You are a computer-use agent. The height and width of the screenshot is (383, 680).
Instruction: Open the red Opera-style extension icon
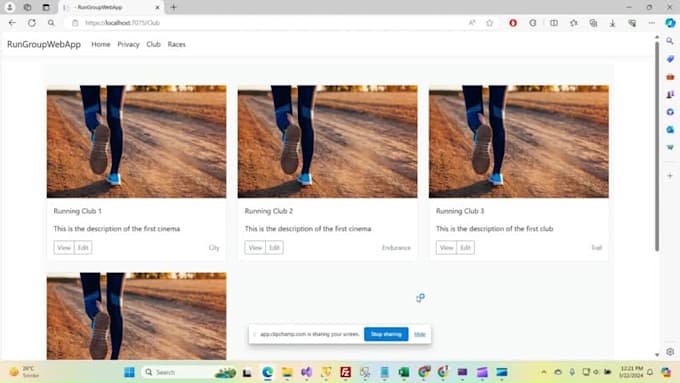pos(513,23)
